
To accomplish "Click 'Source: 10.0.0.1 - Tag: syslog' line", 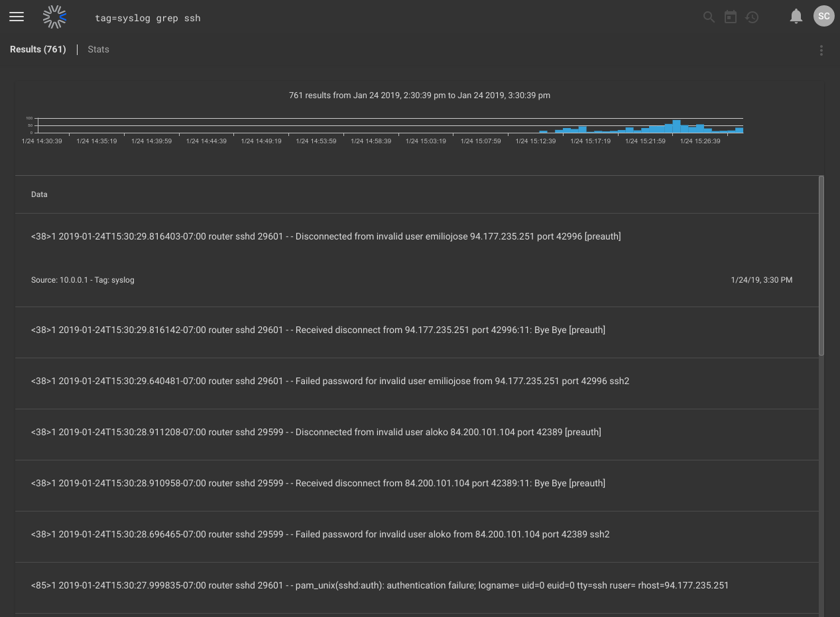I will click(x=83, y=280).
